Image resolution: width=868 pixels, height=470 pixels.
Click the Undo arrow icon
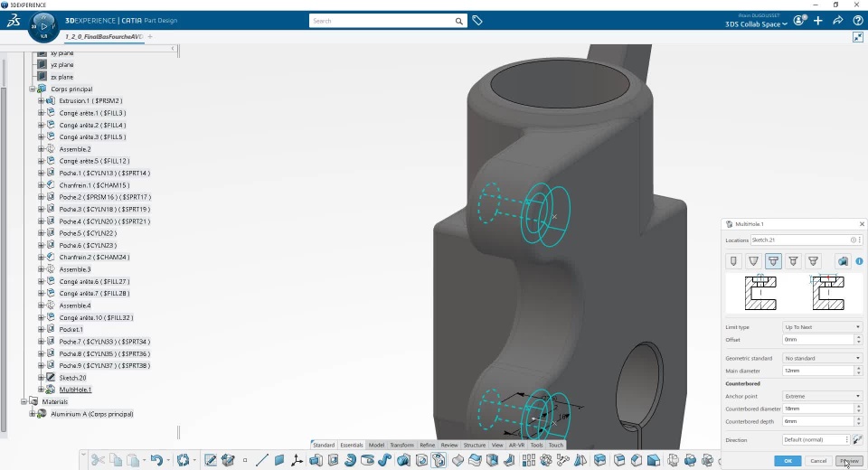point(156,460)
